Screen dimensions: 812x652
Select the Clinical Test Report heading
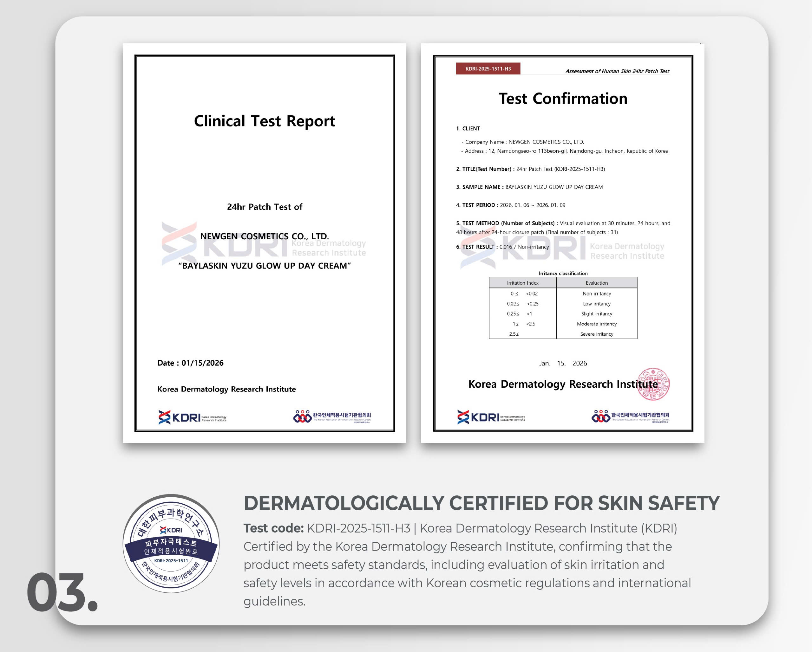[x=265, y=121]
